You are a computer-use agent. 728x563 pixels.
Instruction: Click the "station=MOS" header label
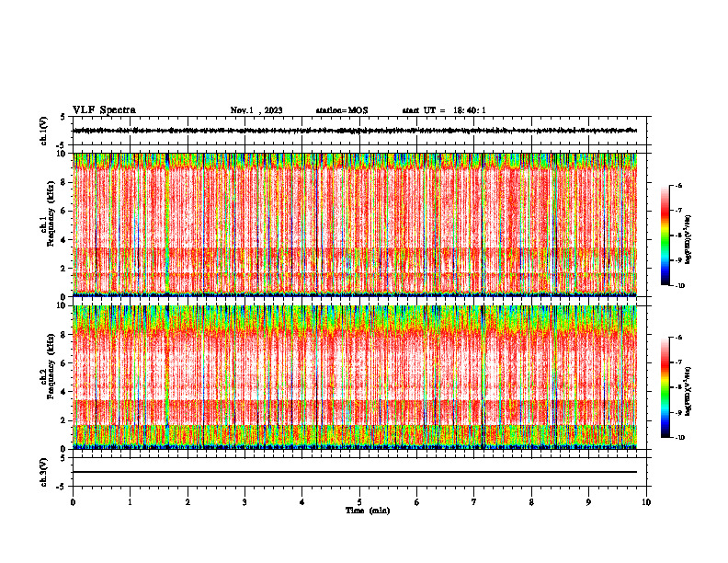click(342, 110)
